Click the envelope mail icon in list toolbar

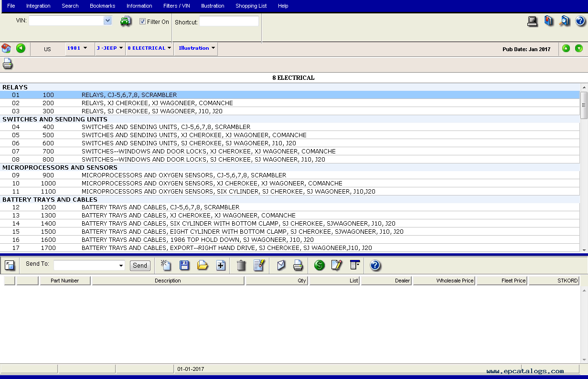click(281, 265)
